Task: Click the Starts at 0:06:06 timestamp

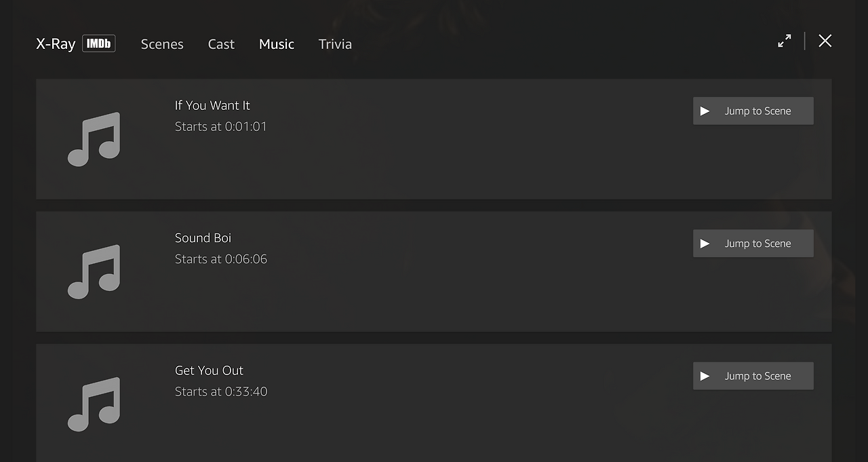Action: pyautogui.click(x=221, y=259)
